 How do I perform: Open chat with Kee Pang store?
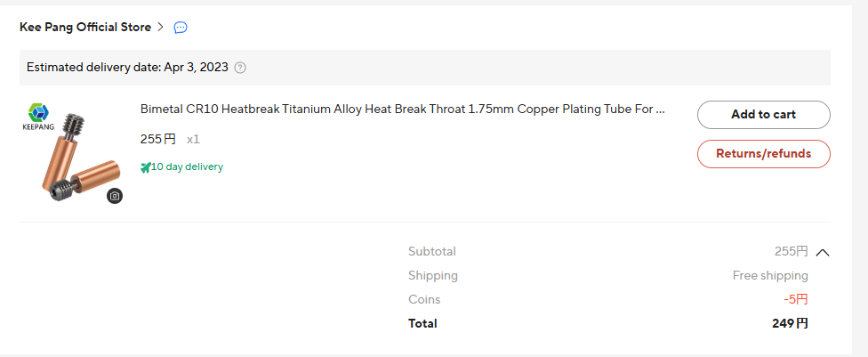(x=181, y=28)
